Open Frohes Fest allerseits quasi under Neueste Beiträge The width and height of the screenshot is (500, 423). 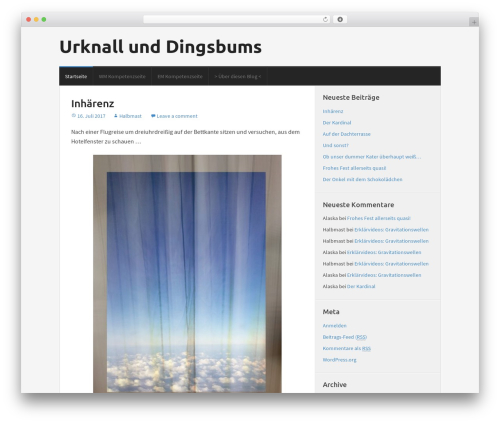coord(354,168)
